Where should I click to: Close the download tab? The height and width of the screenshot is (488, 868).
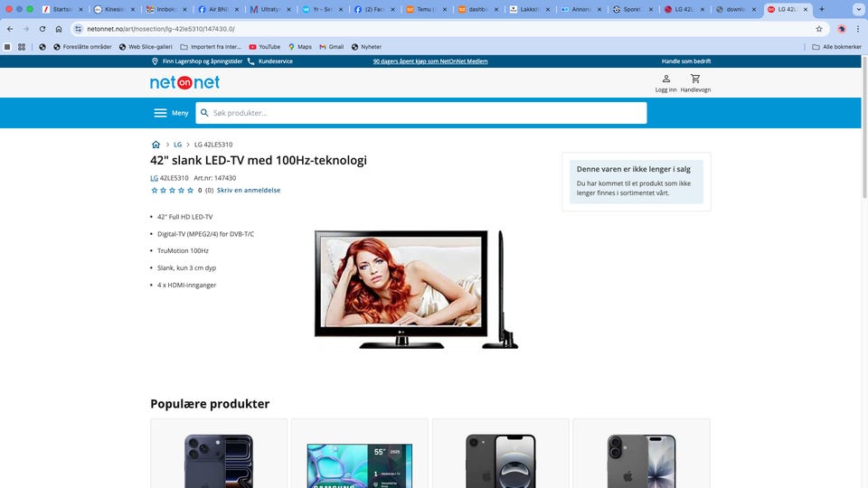coord(754,9)
